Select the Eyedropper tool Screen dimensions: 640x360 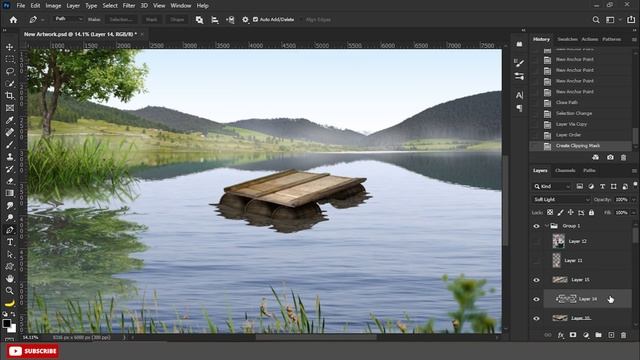(9, 120)
